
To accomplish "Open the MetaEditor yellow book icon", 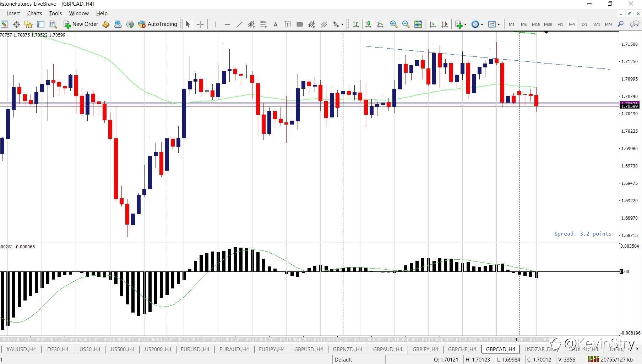I will pos(106,24).
